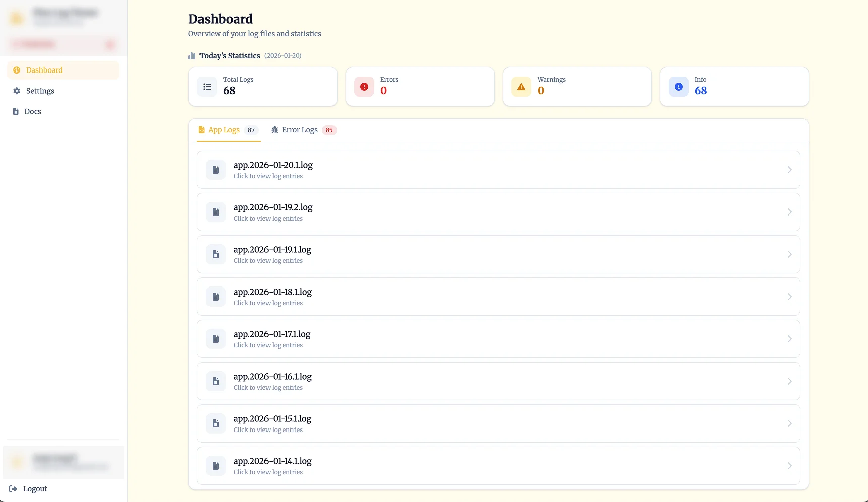Expand the chevron on app.2026-01-20.1.log row
The height and width of the screenshot is (502, 868).
pos(789,170)
